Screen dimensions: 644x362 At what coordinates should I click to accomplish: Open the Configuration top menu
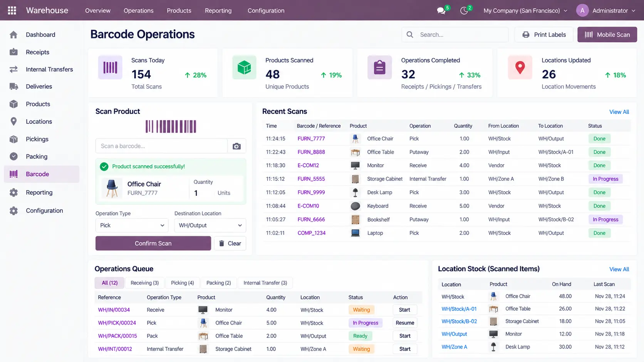pyautogui.click(x=266, y=11)
